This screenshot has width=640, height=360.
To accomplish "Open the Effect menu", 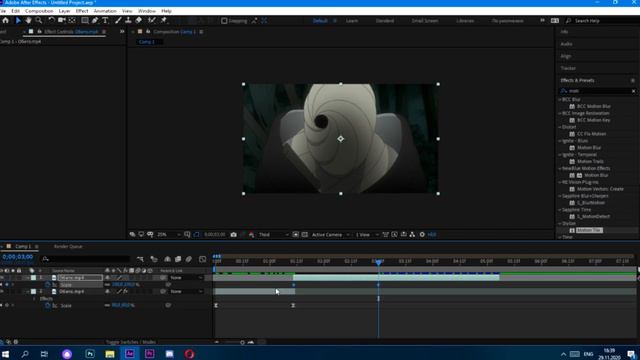I will [82, 11].
